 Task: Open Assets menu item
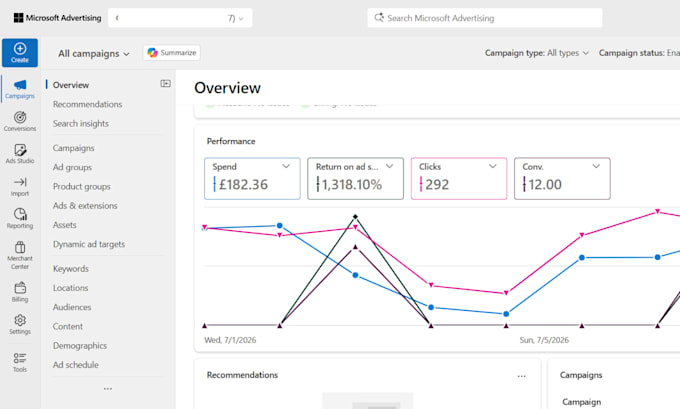coord(65,225)
